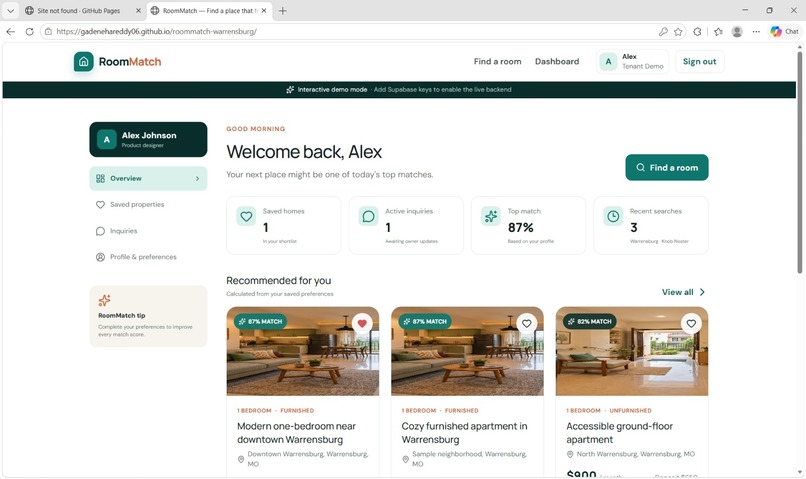This screenshot has width=806, height=479.
Task: Open Inquiries in the sidebar
Action: 148,231
